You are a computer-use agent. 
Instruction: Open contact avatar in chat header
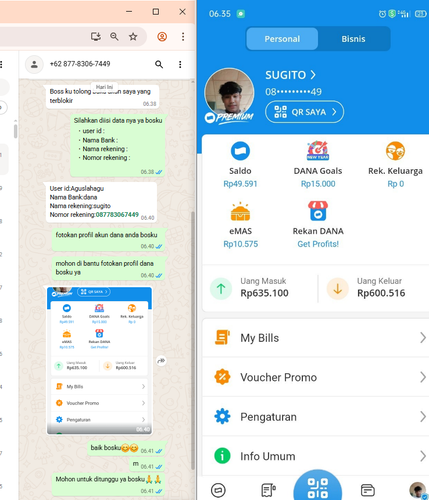[34, 64]
